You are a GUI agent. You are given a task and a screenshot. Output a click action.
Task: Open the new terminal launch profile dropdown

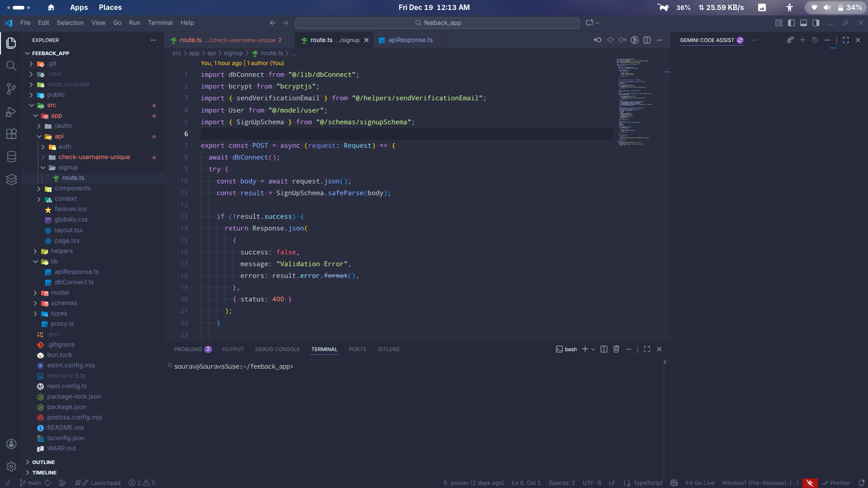[593, 349]
